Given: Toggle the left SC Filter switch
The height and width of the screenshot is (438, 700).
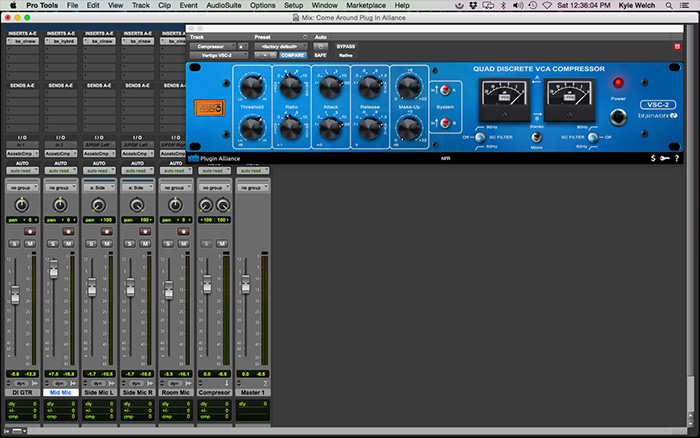Looking at the screenshot, I should 480,138.
